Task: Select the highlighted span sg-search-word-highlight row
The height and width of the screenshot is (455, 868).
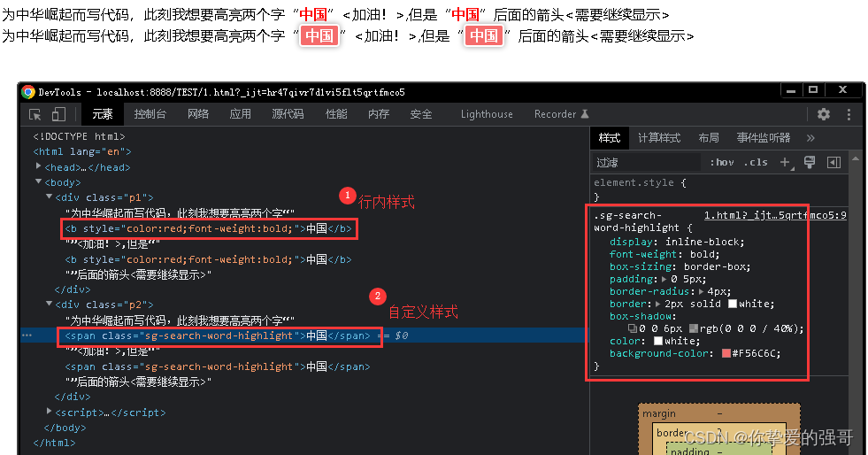Action: 303,335
